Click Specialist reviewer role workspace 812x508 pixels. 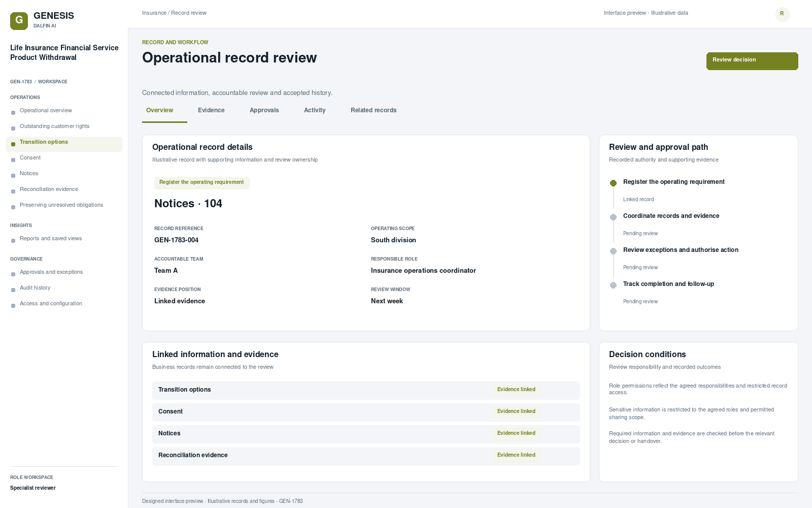point(33,488)
